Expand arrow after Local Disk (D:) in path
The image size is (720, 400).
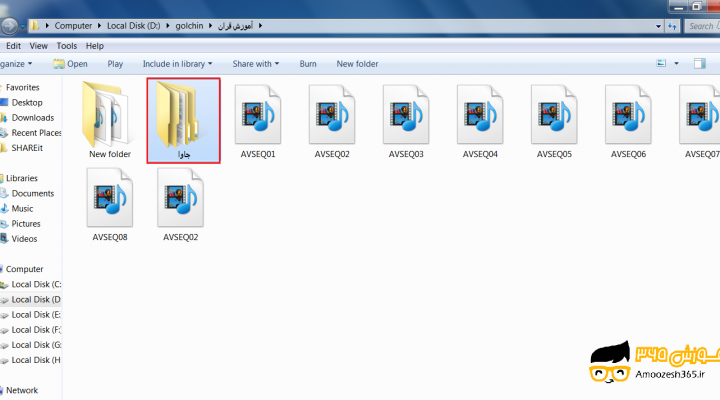point(168,26)
